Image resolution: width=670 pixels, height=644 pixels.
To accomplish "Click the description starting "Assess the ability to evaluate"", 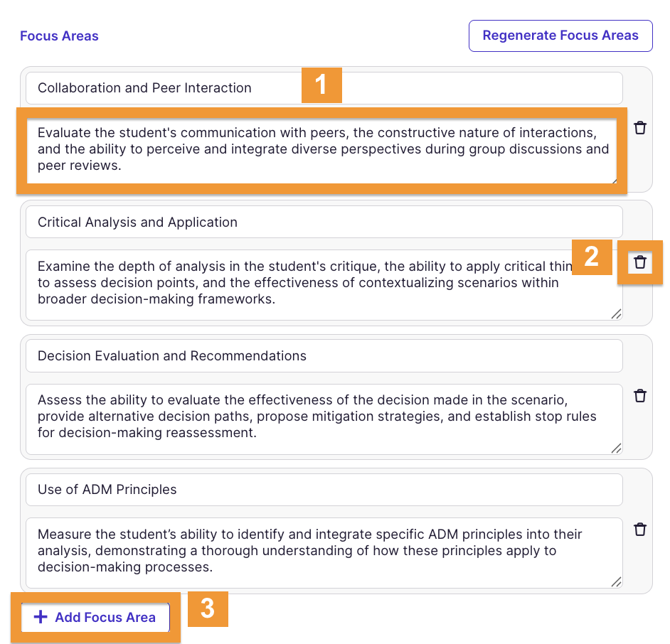I will 324,417.
